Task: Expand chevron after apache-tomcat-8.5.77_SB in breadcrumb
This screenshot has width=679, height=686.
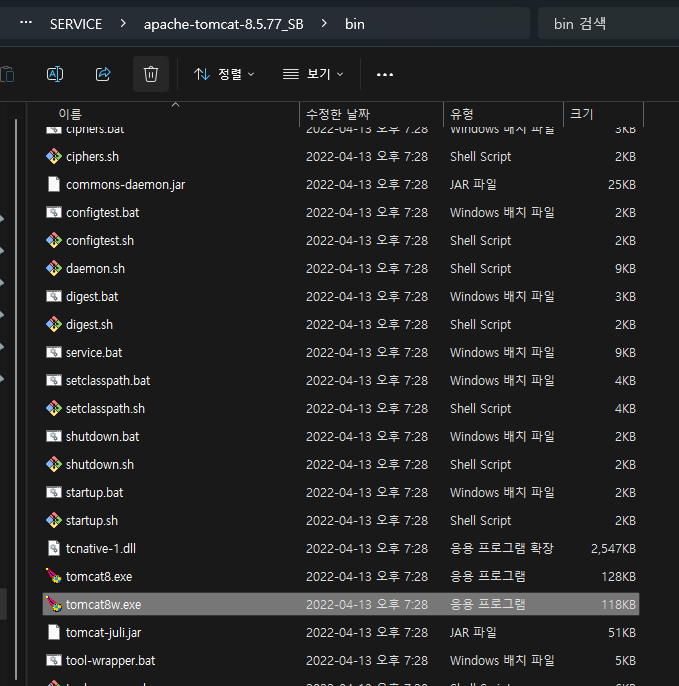Action: (324, 24)
